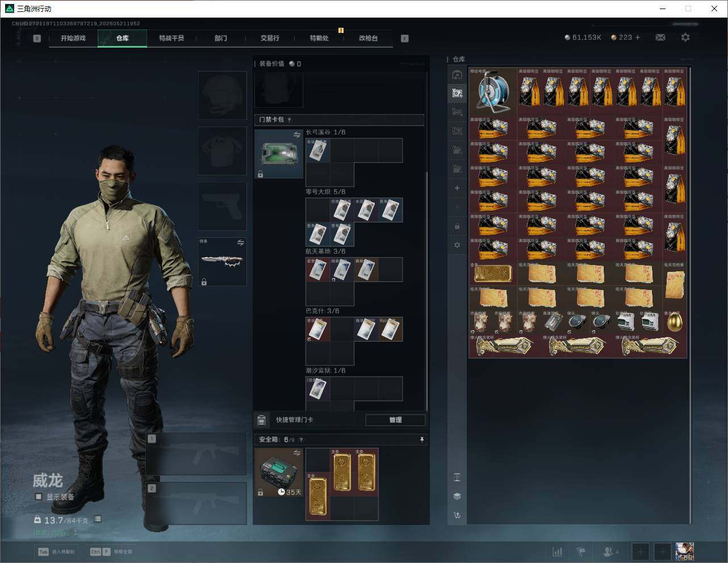Click primary weapon slot 2
Viewport: 728px width, 563px height.
click(196, 503)
